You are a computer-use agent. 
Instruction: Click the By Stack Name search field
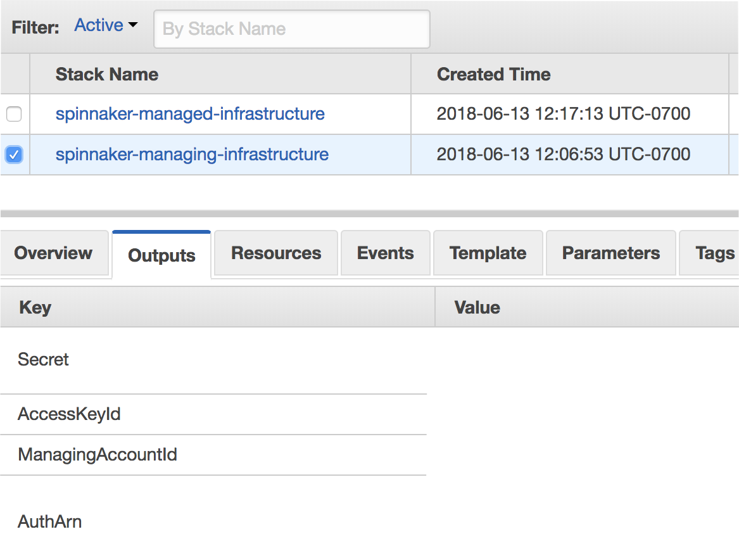click(x=291, y=29)
